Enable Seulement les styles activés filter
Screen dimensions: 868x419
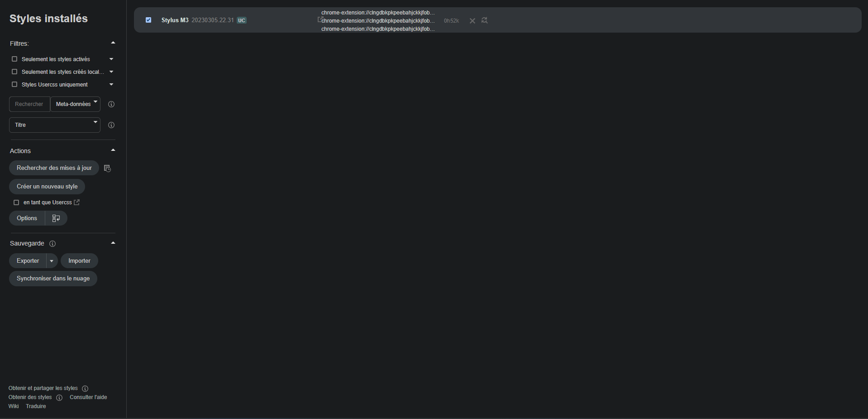click(x=14, y=59)
